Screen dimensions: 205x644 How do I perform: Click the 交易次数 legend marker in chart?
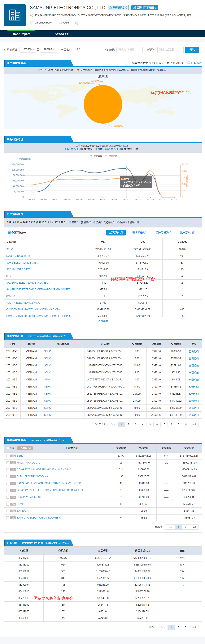[x=106, y=156]
